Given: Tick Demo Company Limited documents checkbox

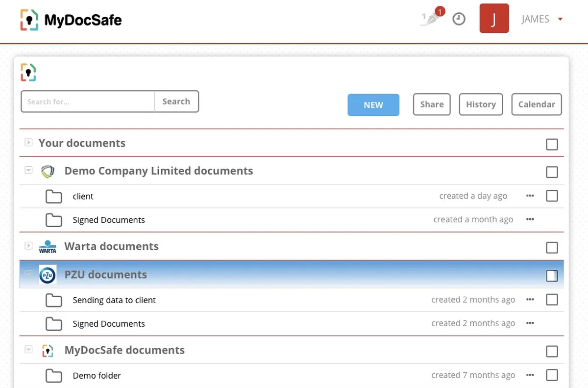Looking at the screenshot, I should point(552,172).
